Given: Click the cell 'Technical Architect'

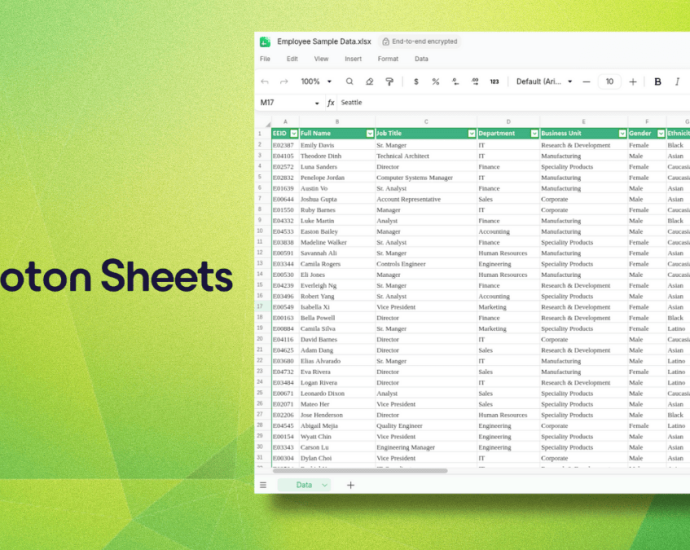Looking at the screenshot, I should [426, 156].
